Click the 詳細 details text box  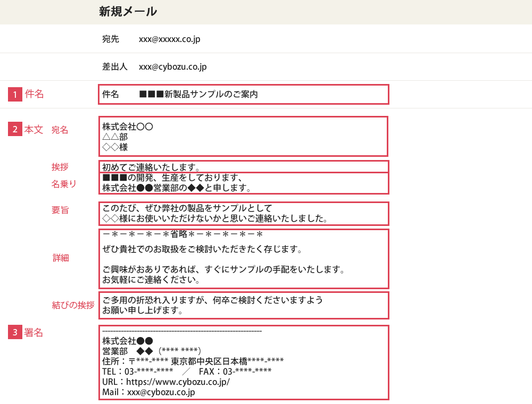pos(243,258)
